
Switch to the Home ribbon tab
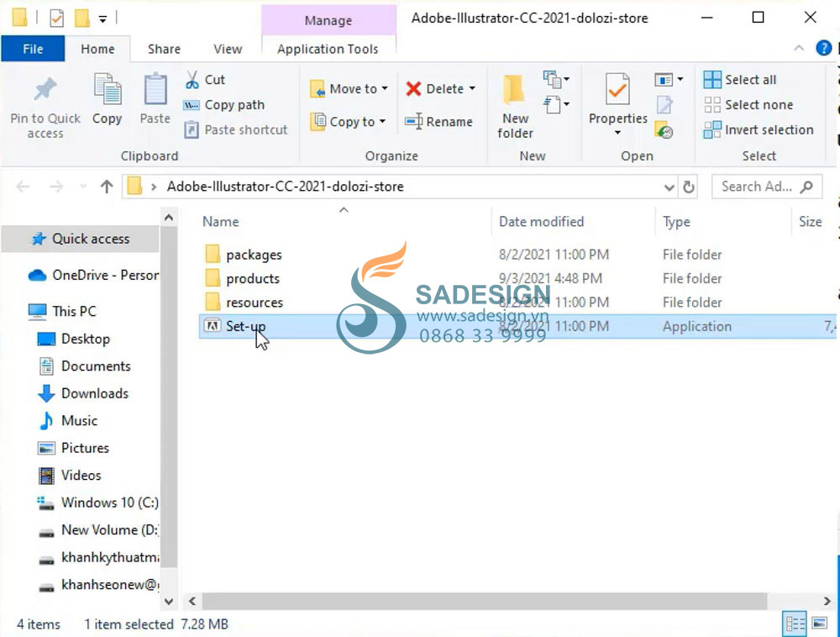97,49
